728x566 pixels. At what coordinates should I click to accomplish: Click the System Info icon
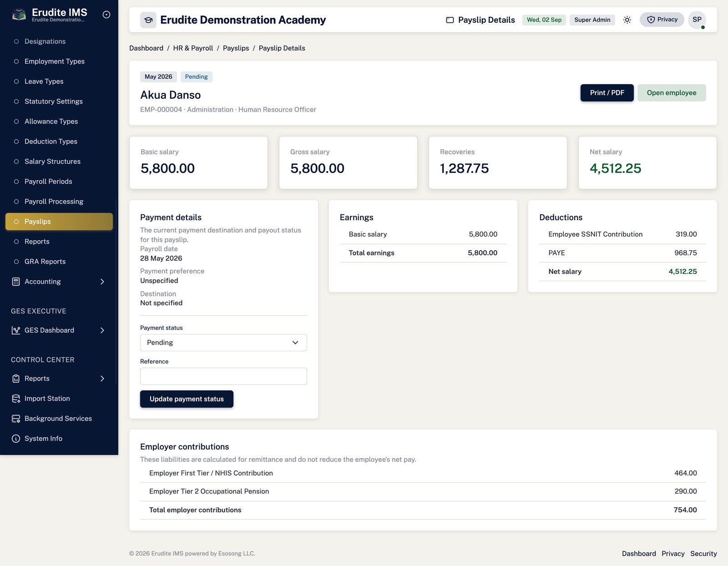click(16, 439)
